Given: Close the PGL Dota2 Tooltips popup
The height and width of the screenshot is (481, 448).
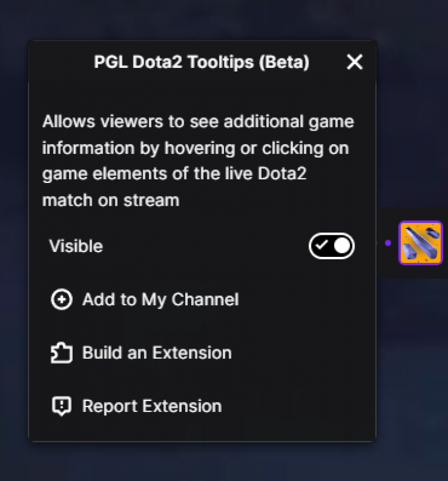Looking at the screenshot, I should [354, 61].
